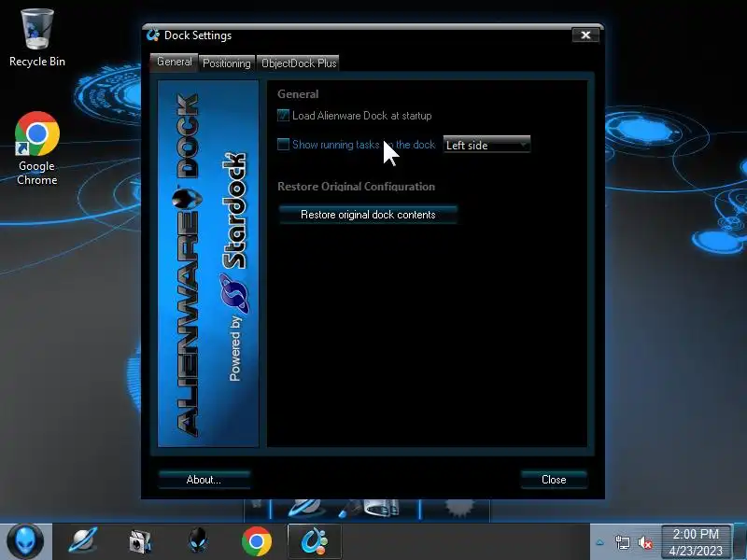Open the planet browser icon on taskbar

83,541
